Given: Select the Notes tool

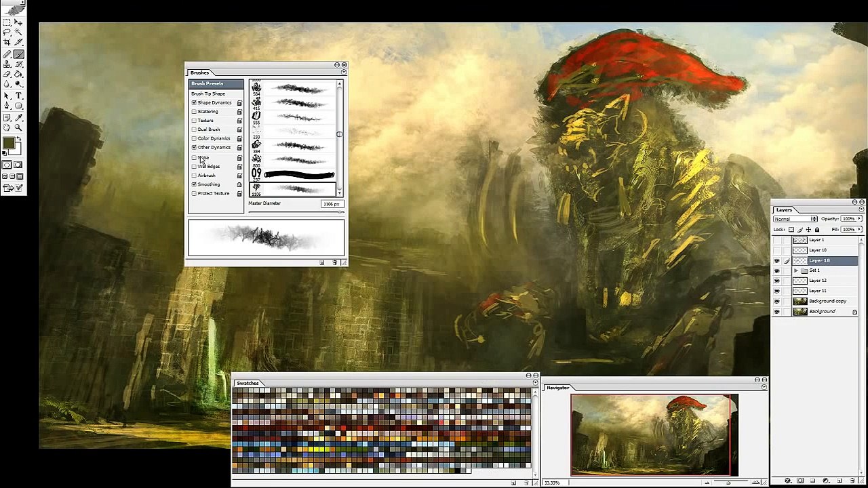Looking at the screenshot, I should point(7,117).
